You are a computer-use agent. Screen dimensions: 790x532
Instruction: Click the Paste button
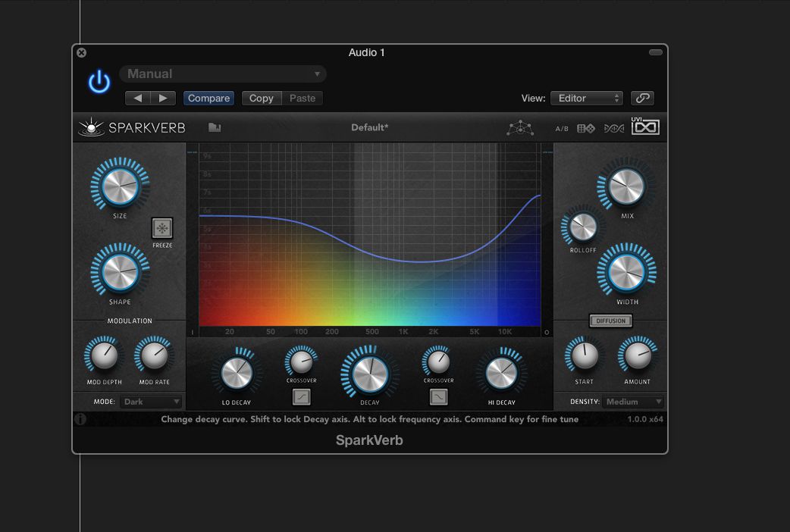(x=303, y=99)
